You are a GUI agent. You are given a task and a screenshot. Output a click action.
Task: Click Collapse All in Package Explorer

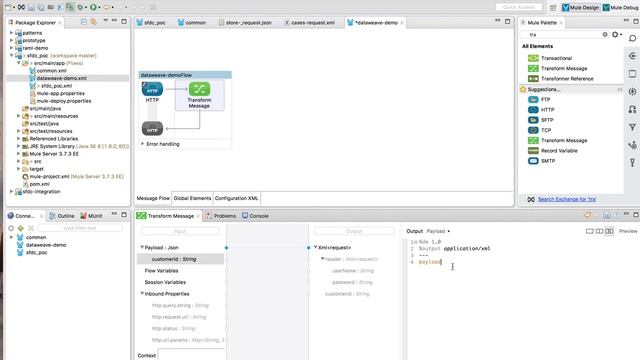[x=84, y=22]
